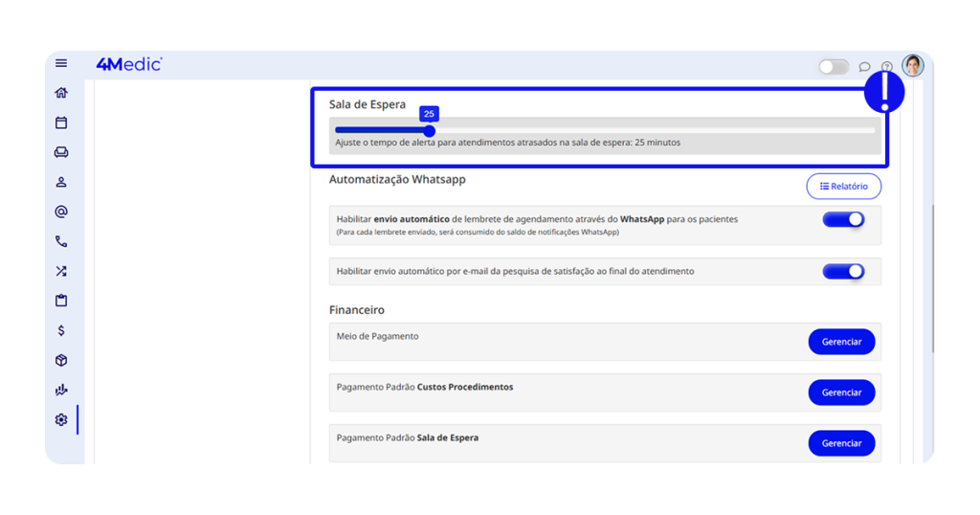Viewport: 980px width, 515px height.
Task: Open the user profile avatar
Action: (913, 65)
